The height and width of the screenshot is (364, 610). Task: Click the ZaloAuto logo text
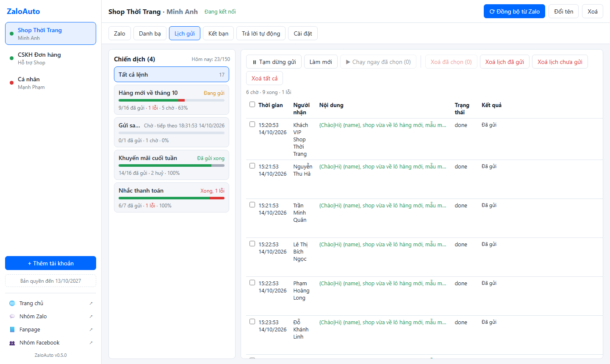pos(23,11)
